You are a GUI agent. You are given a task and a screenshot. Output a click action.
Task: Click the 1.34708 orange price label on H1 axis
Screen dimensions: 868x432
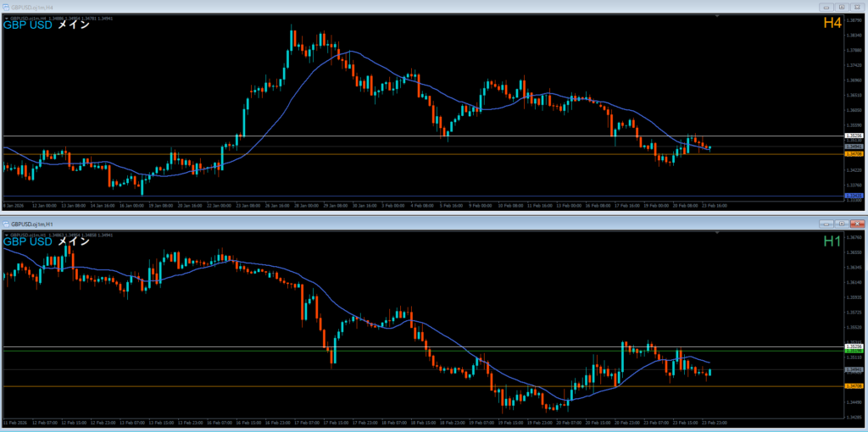click(854, 386)
